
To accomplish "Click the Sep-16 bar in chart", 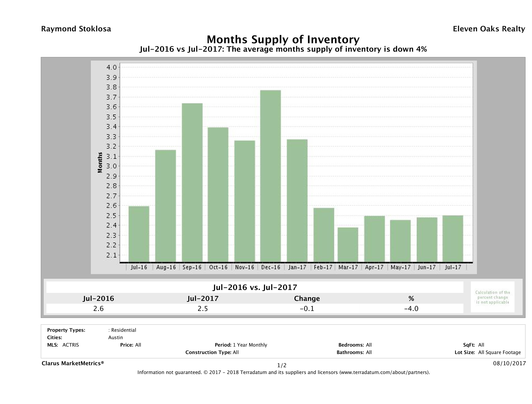I will click(192, 183).
